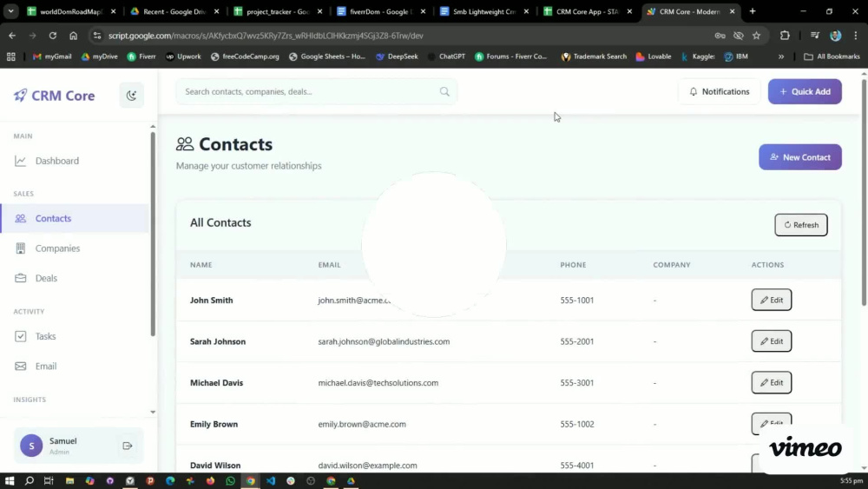Switch to Smb Lightweight Crm tab
Viewport: 868px width, 489px height.
click(x=485, y=11)
